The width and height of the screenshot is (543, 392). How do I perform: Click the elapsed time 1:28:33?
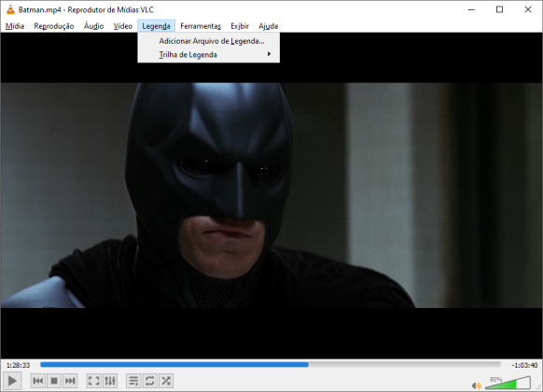18,365
